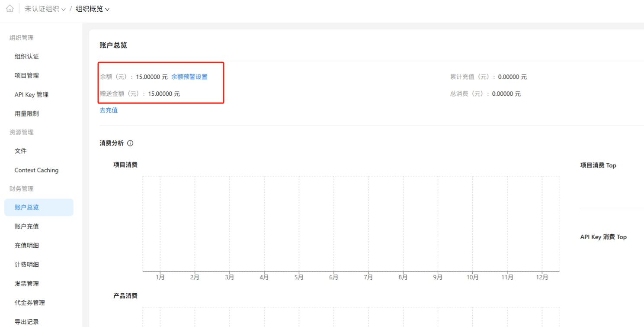Image resolution: width=644 pixels, height=327 pixels.
Task: Navigate to 文件 under 资源管理
Action: pyautogui.click(x=21, y=151)
